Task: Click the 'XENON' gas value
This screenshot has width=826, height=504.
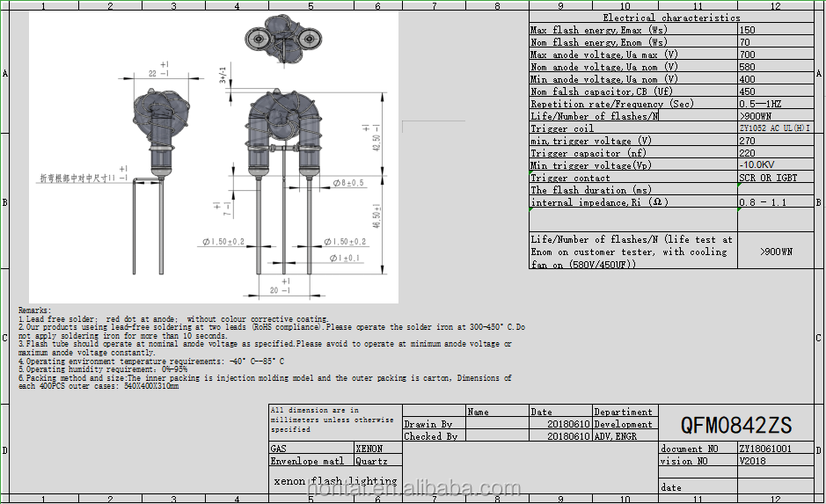Action: [x=369, y=449]
